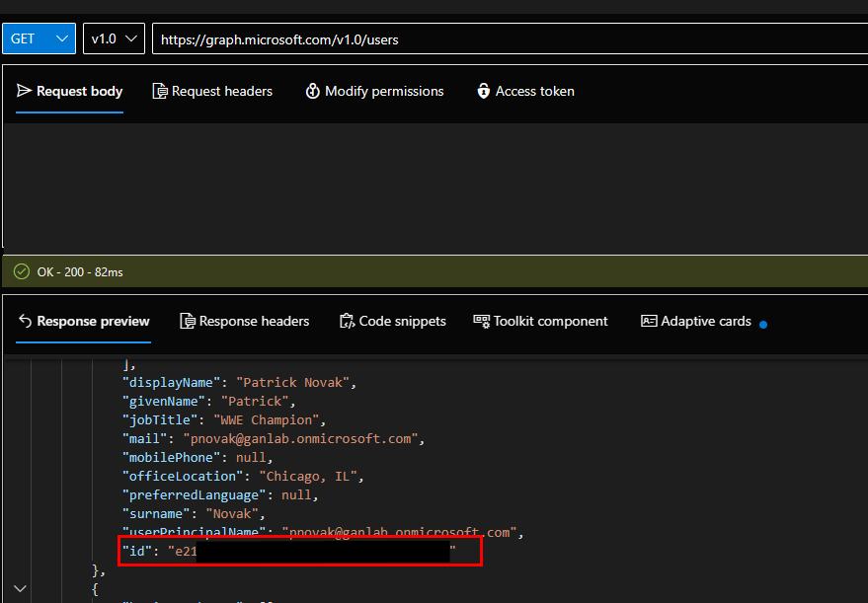Click the "Patrick Novak" displayName value
Viewport: 868px width, 603px height.
click(302, 382)
